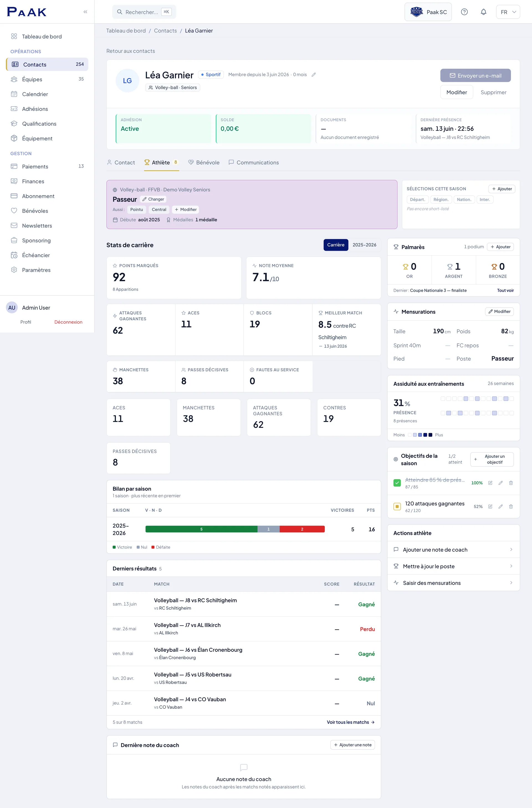This screenshot has width=532, height=808.
Task: Toggle the 120 attaques gagnantes objective checkbox
Action: [397, 507]
